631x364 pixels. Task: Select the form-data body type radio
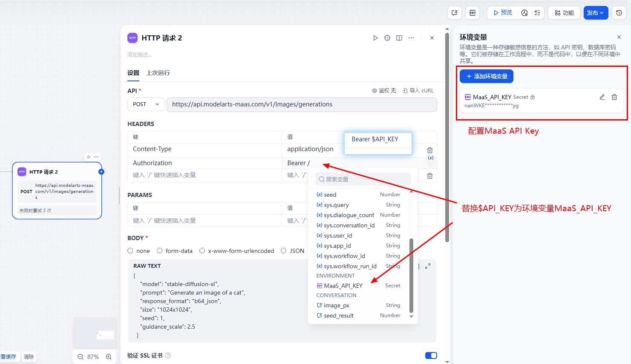tap(159, 251)
